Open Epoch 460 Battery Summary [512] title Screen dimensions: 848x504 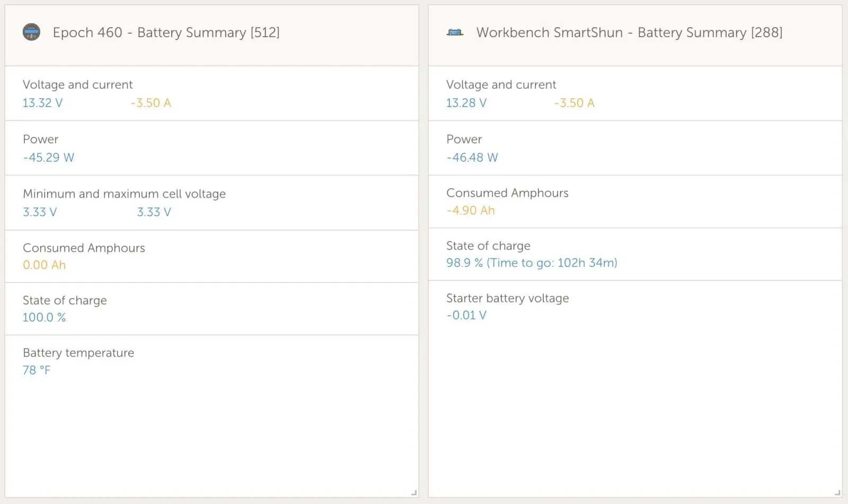(x=166, y=32)
